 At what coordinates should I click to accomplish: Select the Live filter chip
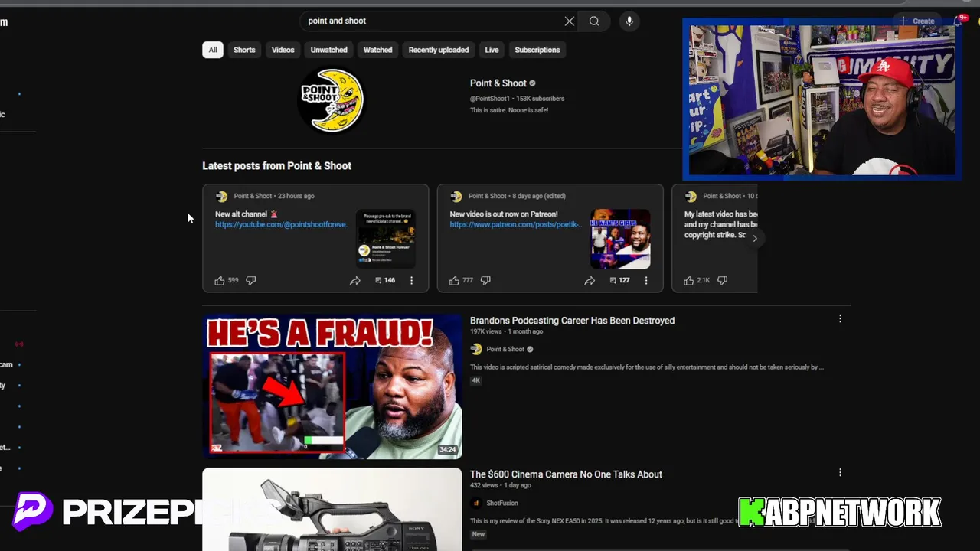[492, 50]
